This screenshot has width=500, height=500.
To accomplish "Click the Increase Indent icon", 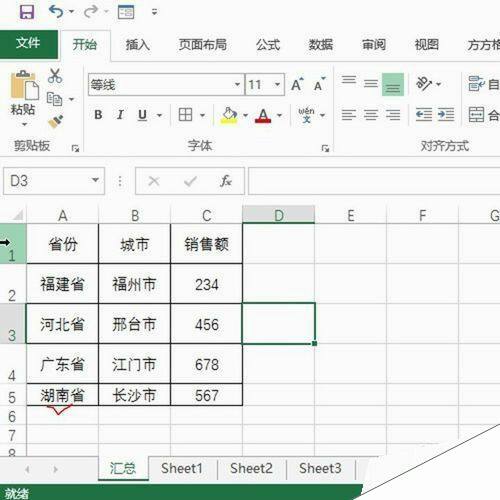I will 446,115.
